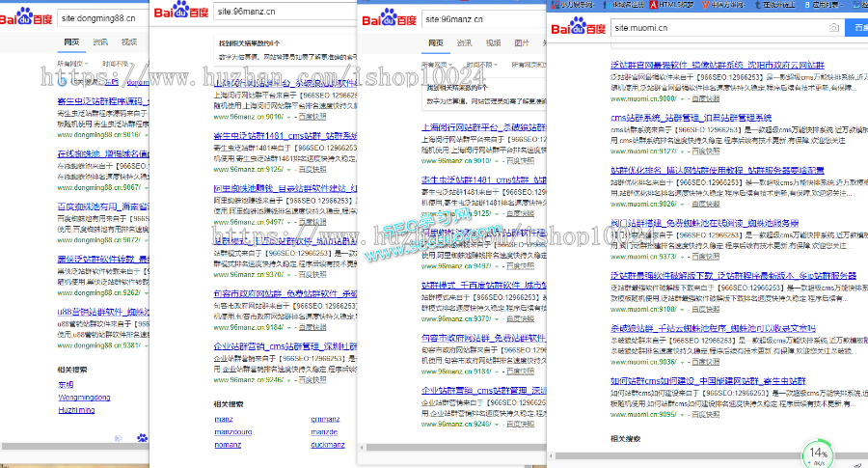Open the HTML5 bookmark in the bookmarks bar
The height and width of the screenshot is (468, 868).
[671, 5]
